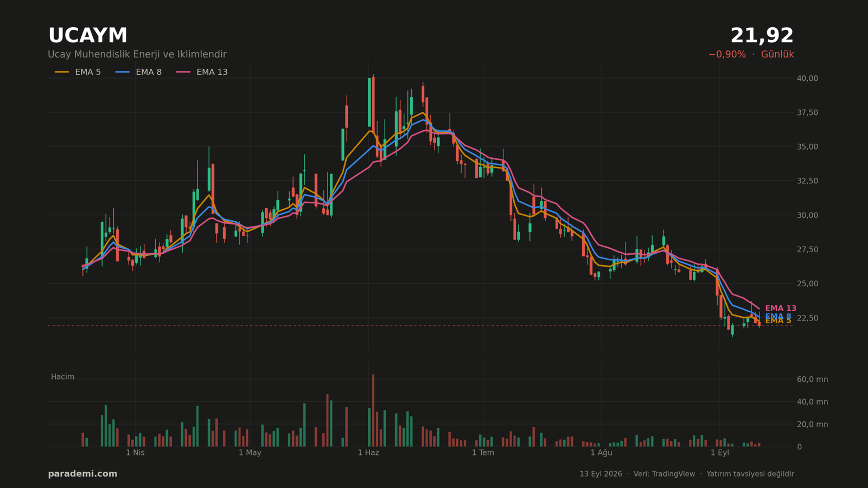
Task: Click the orange EMA 5 legend line swatch
Action: (62, 72)
